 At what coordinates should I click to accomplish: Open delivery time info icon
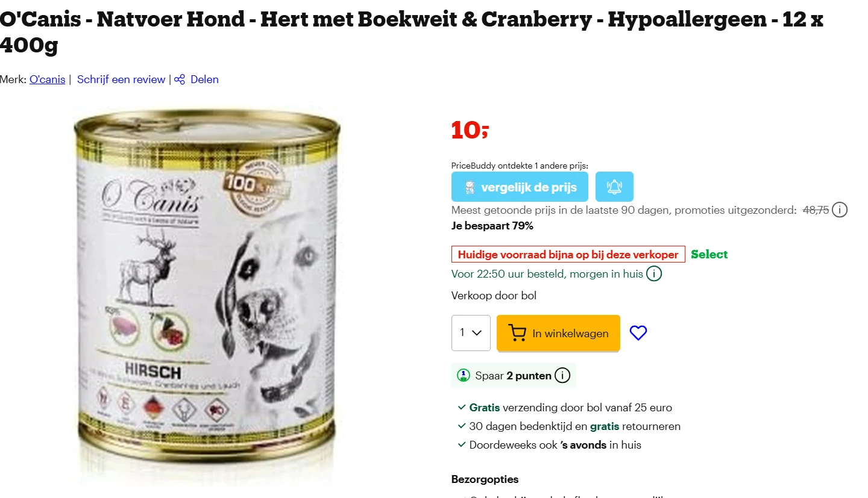(x=654, y=274)
